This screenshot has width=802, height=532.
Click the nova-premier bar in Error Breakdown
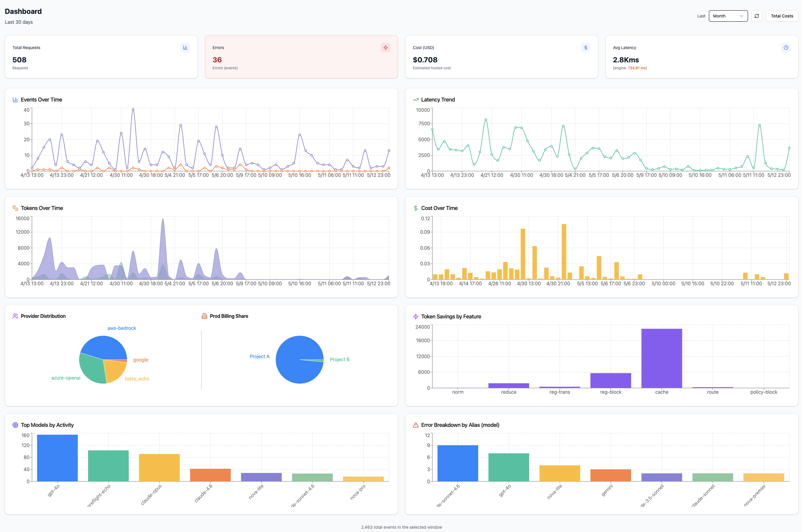pos(764,477)
